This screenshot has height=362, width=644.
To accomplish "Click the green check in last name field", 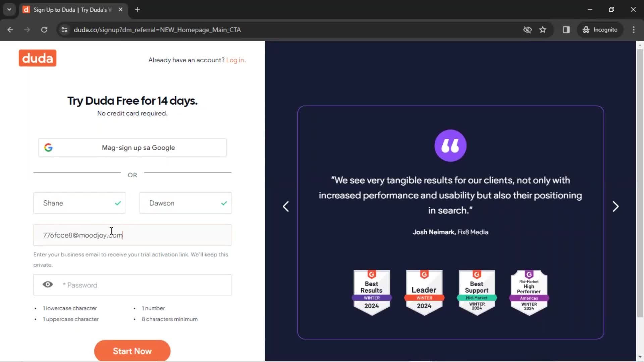I will (x=224, y=203).
